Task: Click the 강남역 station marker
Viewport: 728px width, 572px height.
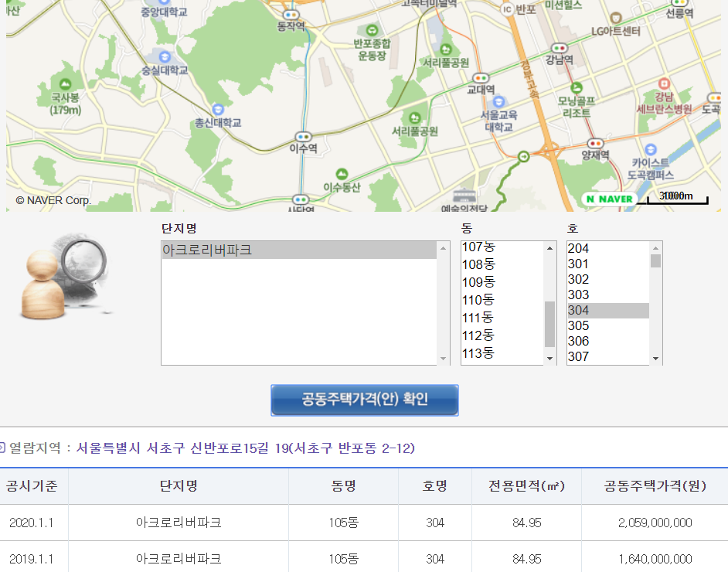Action: point(559,48)
